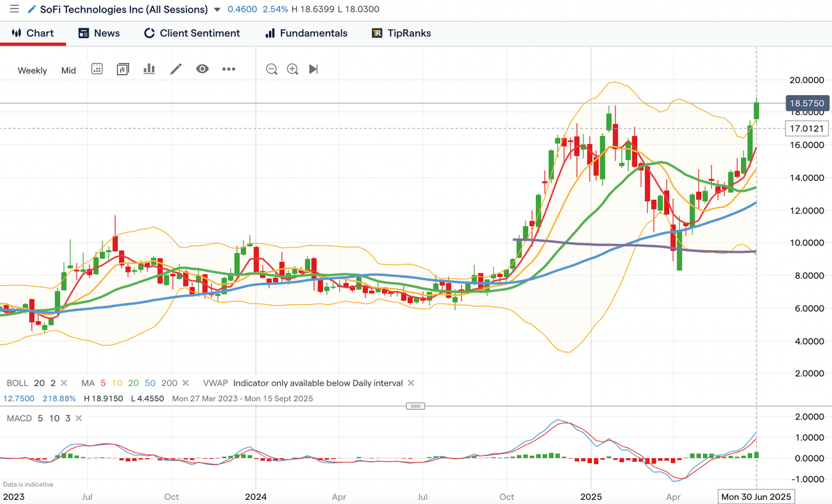Click the 2024 label on the time axis
832x504 pixels.
coord(255,496)
